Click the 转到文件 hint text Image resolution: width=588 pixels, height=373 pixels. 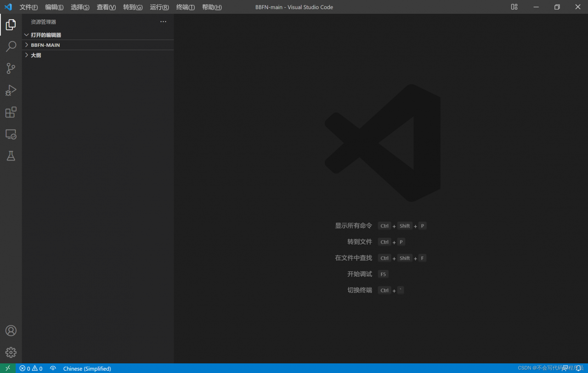click(360, 242)
